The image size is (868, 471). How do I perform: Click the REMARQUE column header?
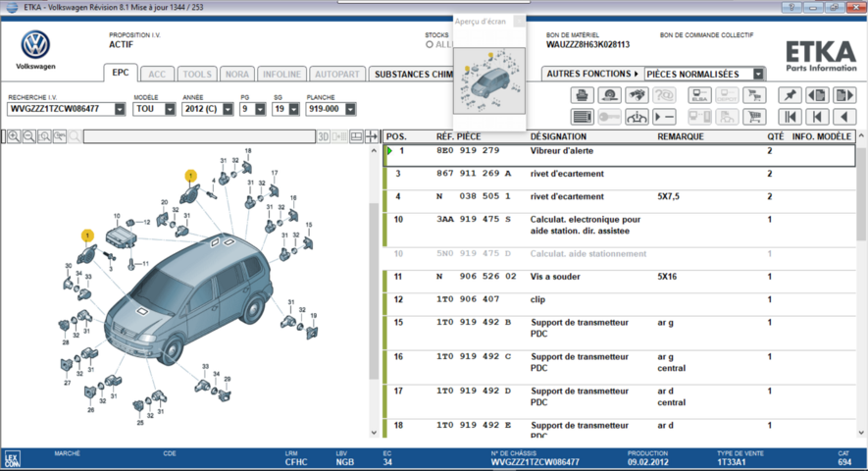tap(681, 136)
